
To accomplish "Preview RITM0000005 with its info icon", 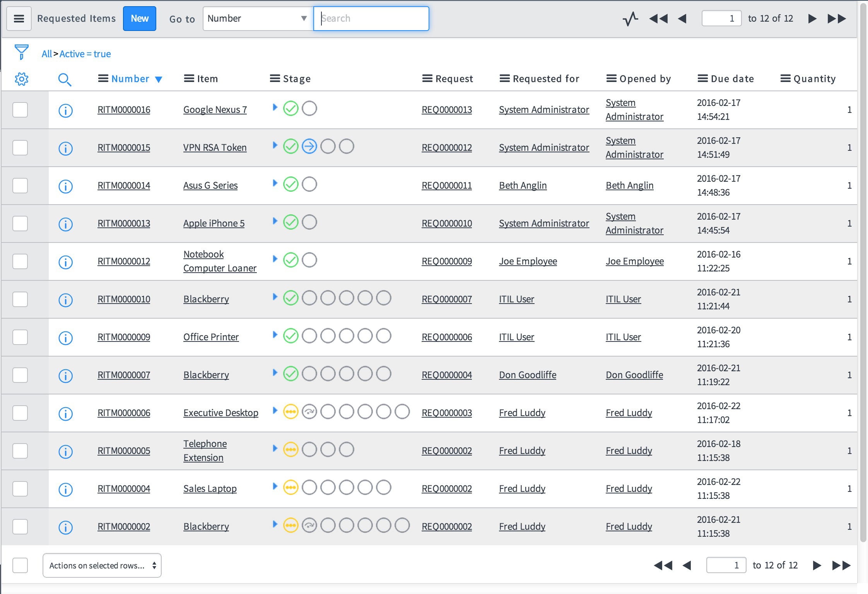I will pos(65,452).
